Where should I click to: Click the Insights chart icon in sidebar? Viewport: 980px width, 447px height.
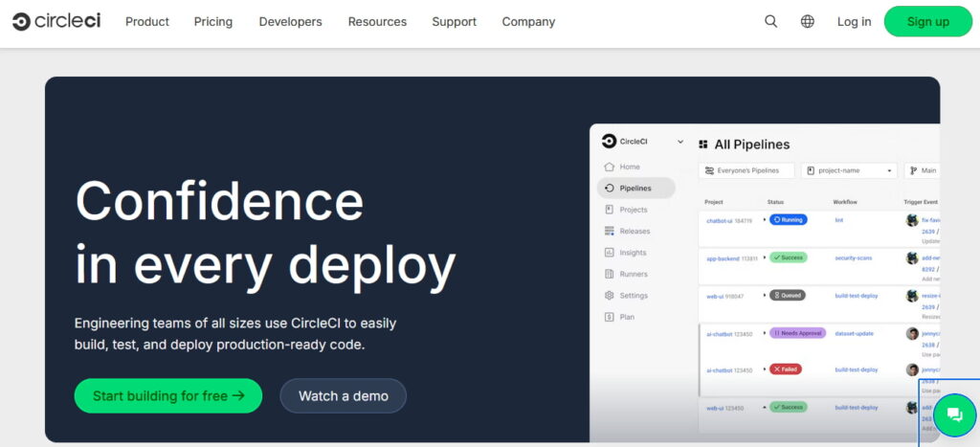610,253
